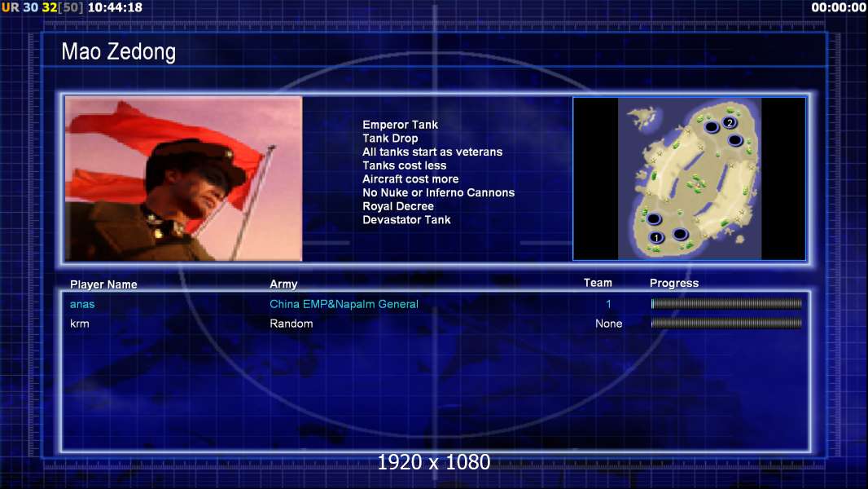Click the 00:00:00 game timer
The height and width of the screenshot is (489, 868).
coord(839,7)
